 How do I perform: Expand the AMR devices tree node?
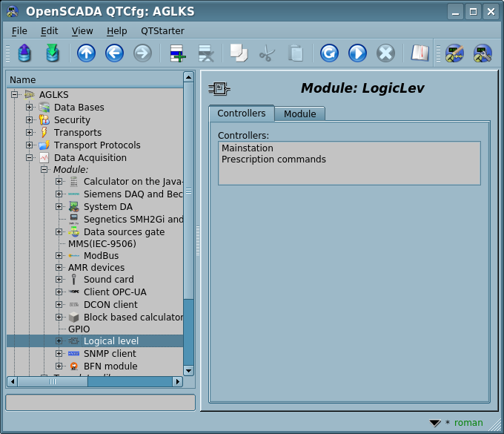point(59,267)
